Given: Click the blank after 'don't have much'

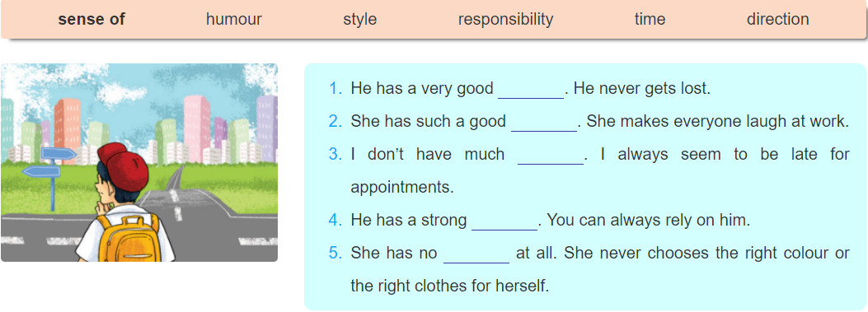Looking at the screenshot, I should [551, 155].
